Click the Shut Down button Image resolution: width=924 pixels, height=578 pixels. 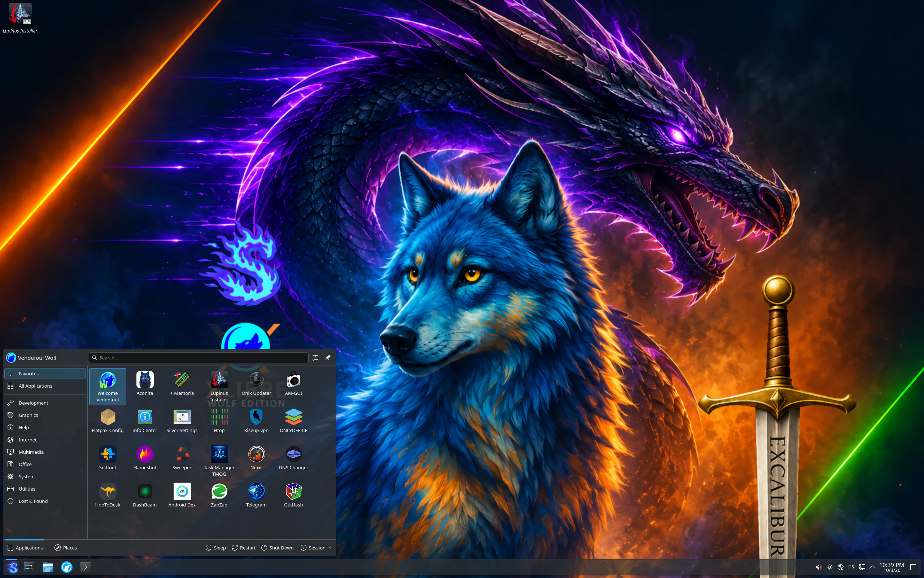click(x=278, y=547)
